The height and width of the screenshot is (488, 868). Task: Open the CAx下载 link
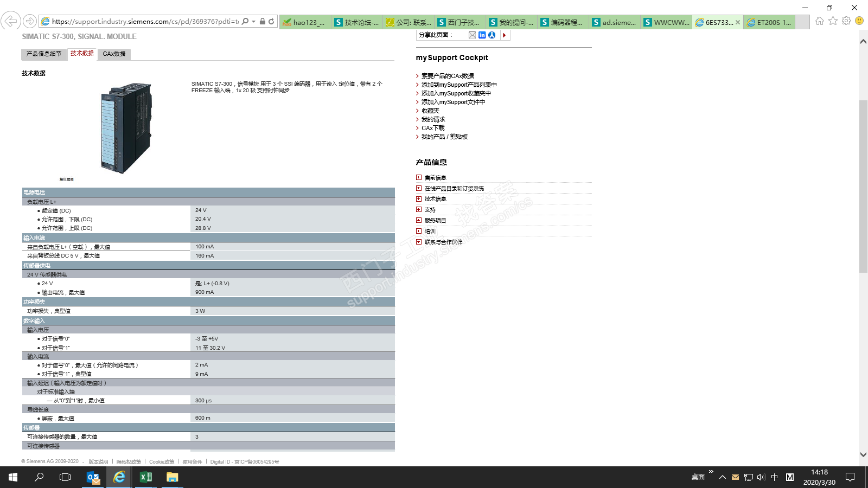[433, 128]
